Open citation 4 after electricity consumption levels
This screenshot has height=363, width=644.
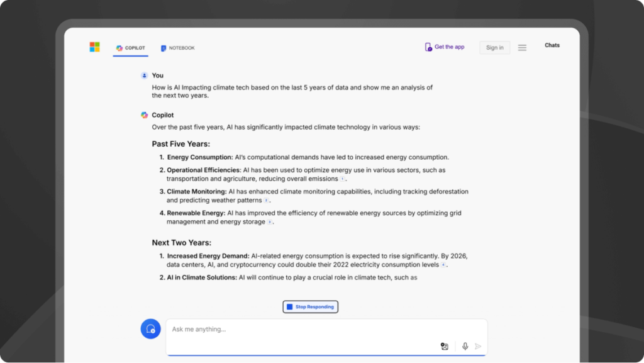click(x=443, y=265)
